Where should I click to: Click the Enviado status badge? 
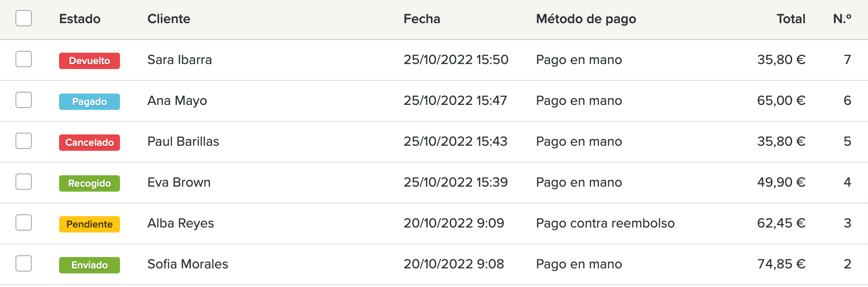point(90,265)
